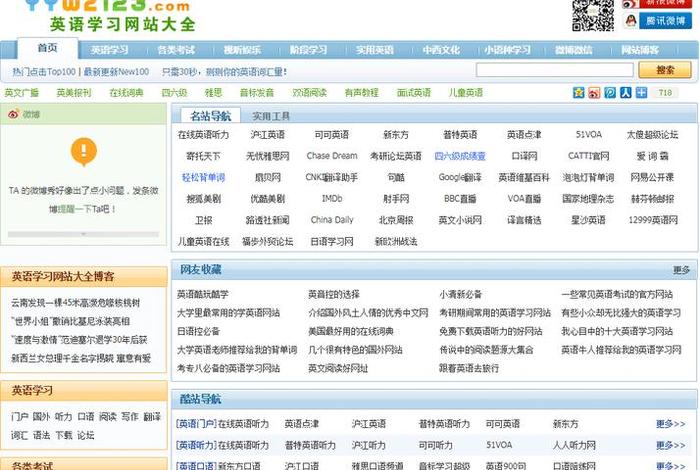Open 英语酷玩酷学 collection link
This screenshot has width=700, height=470.
203,295
